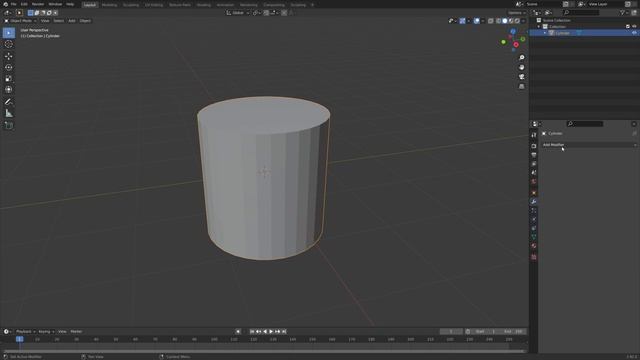This screenshot has width=640, height=360.
Task: Select the Select Box tool
Action: [9, 33]
